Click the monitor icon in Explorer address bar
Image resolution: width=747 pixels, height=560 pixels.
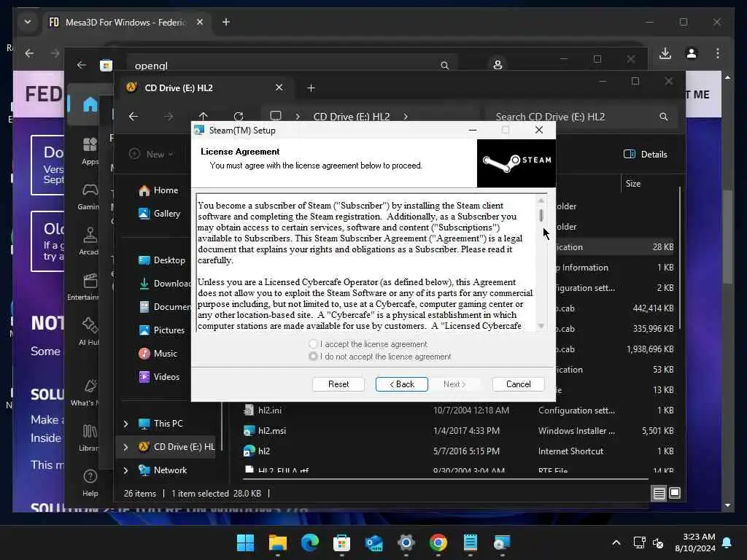pos(275,116)
